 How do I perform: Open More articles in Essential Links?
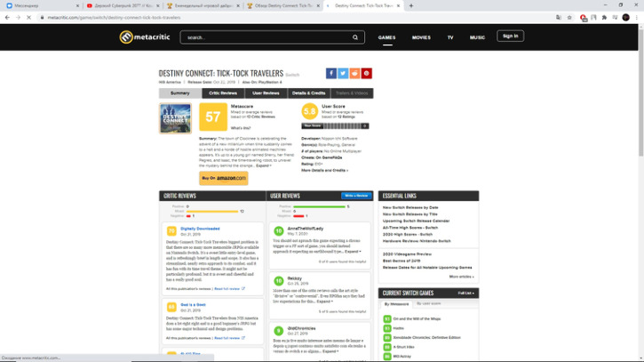coord(461,277)
